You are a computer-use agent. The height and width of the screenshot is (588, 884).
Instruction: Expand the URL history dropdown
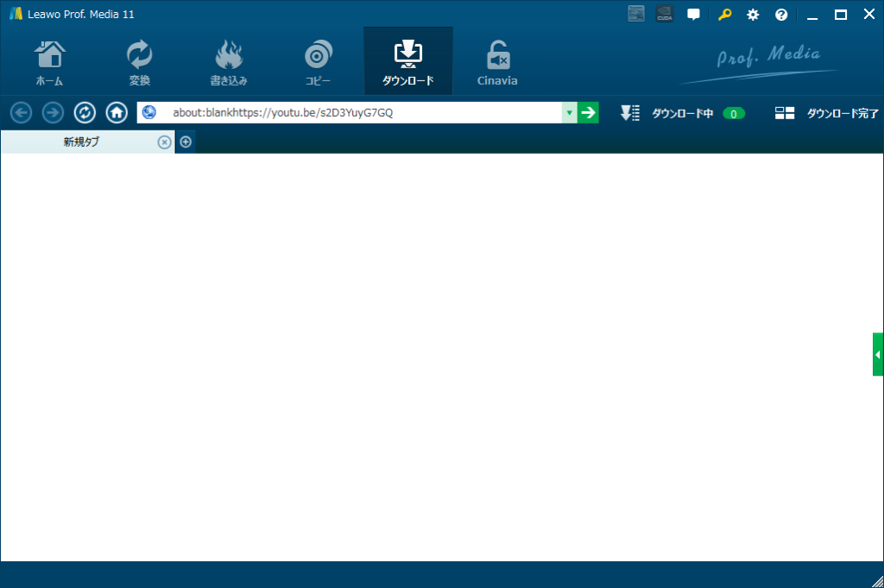coord(570,113)
